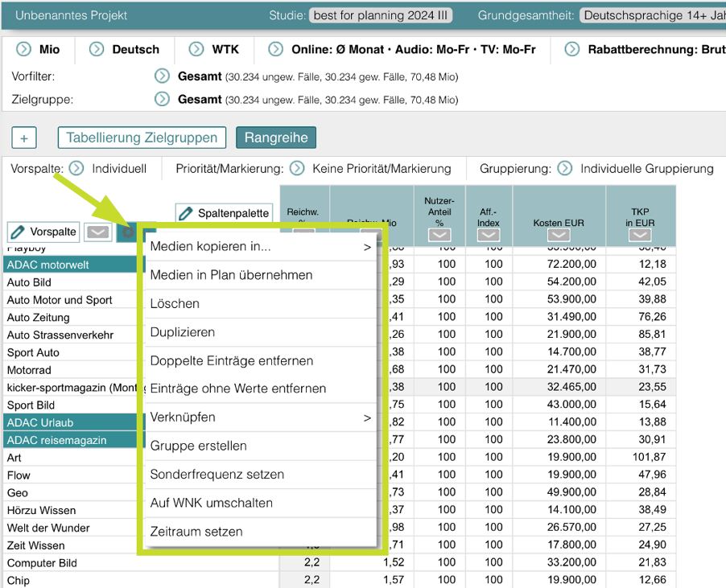Click the plus button to add a tab

[24, 138]
